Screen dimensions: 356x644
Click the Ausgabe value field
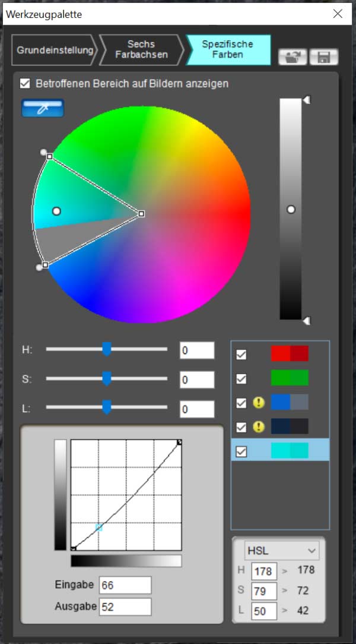click(125, 607)
